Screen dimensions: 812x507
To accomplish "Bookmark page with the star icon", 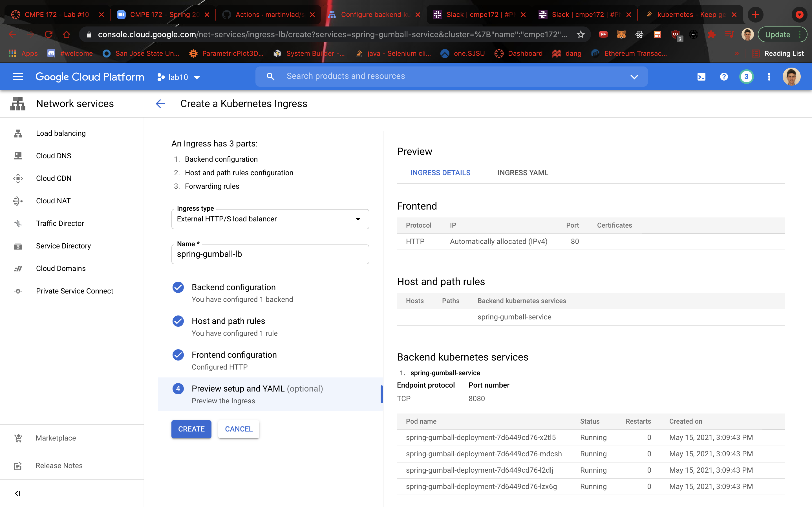I will coord(581,35).
